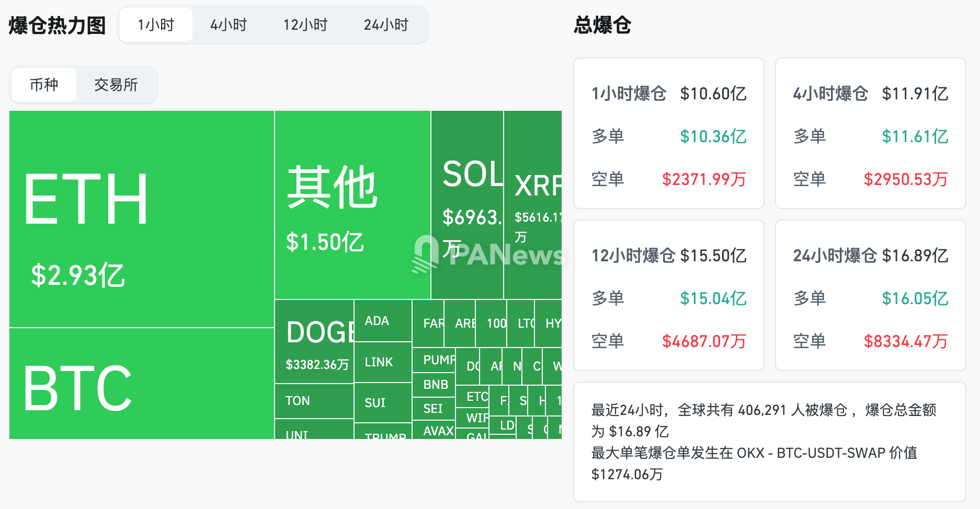Toggle heatmap view to 交易所
This screenshot has width=980, height=509.
[x=116, y=85]
